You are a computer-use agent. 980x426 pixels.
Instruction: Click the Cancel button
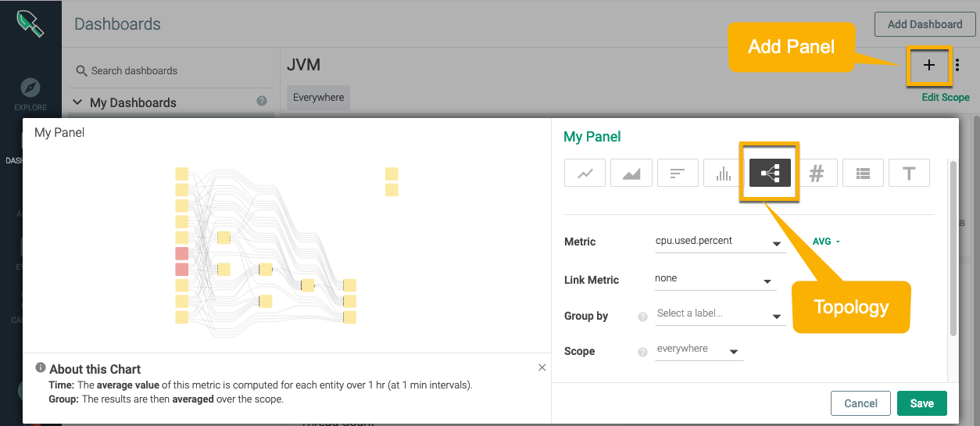pyautogui.click(x=860, y=403)
